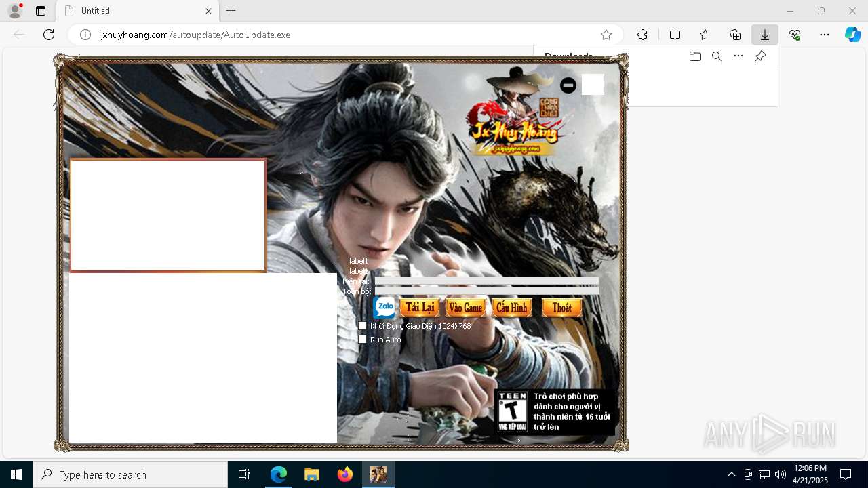Click the Jx Huy Hoàng logo

coord(515,112)
